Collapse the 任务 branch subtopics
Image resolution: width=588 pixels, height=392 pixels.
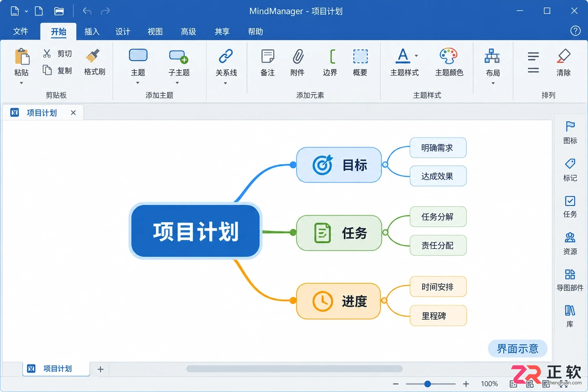click(x=385, y=232)
